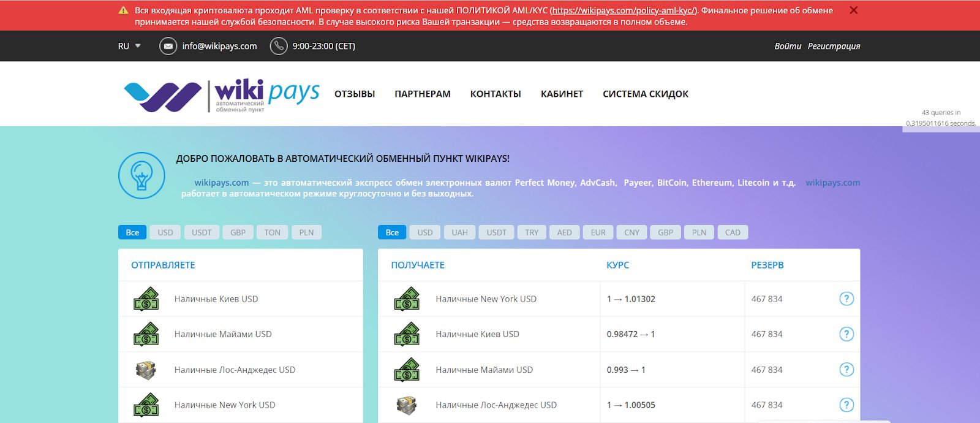Click the rate 1 → 1.00505
This screenshot has height=423, width=980.
coord(631,405)
